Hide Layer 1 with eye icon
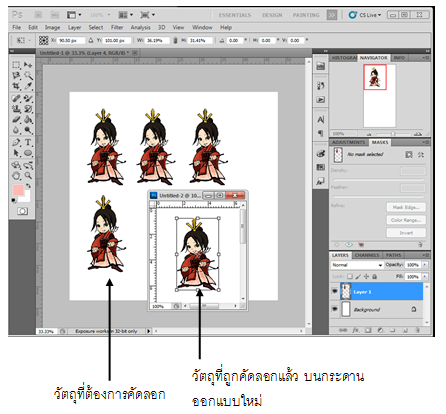The width and height of the screenshot is (446, 414). (x=335, y=291)
